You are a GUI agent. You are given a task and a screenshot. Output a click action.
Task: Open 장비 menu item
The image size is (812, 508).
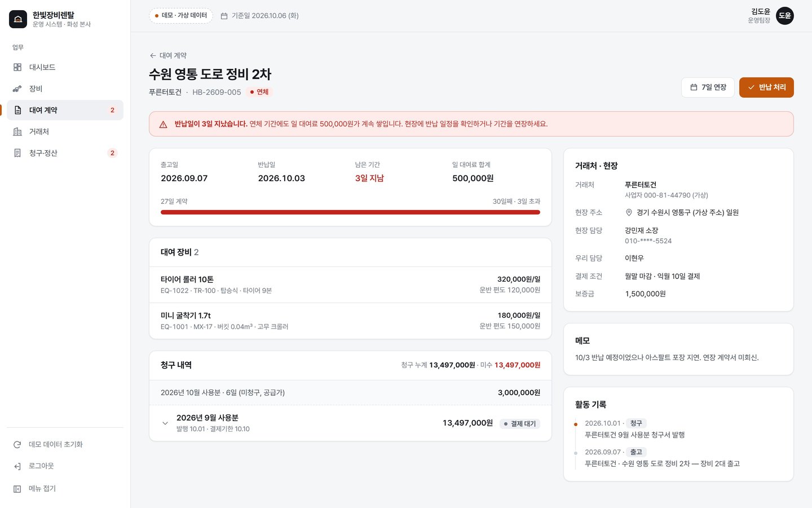pyautogui.click(x=65, y=89)
